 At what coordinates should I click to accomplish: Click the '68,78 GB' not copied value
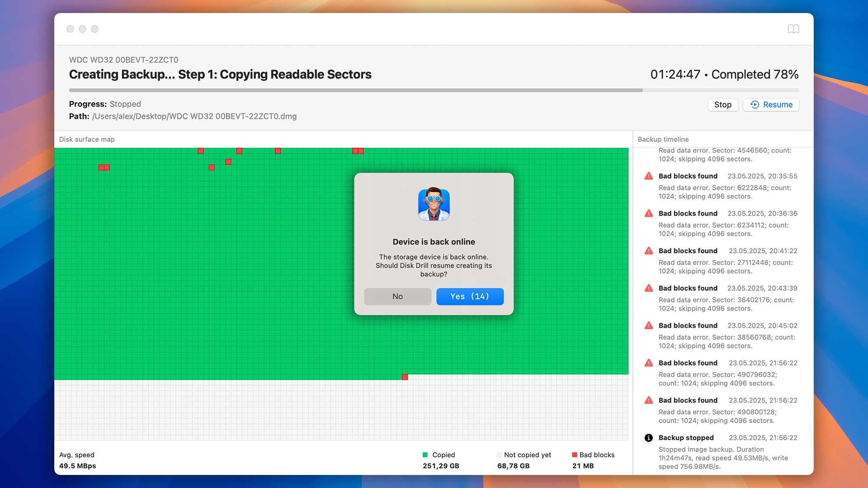click(513, 466)
